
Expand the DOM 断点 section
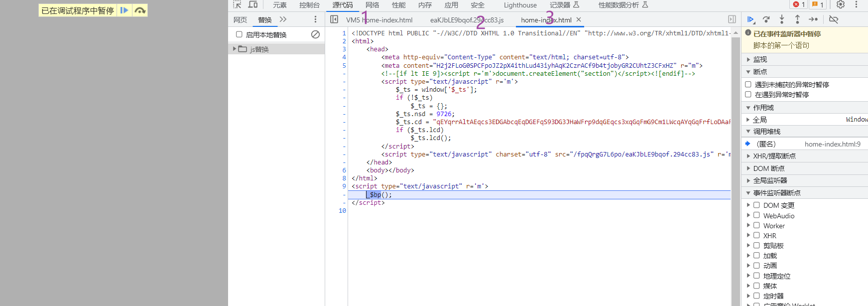(804, 168)
